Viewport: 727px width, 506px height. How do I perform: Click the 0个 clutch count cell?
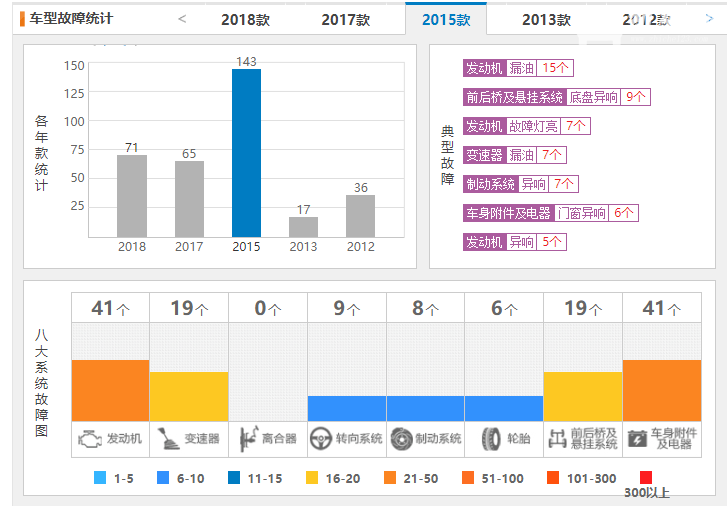click(x=268, y=308)
